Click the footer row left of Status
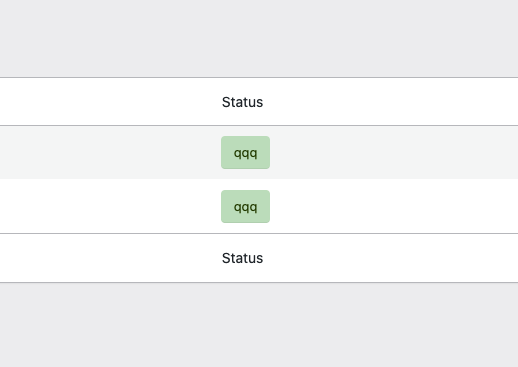518x367 pixels. click(110, 258)
